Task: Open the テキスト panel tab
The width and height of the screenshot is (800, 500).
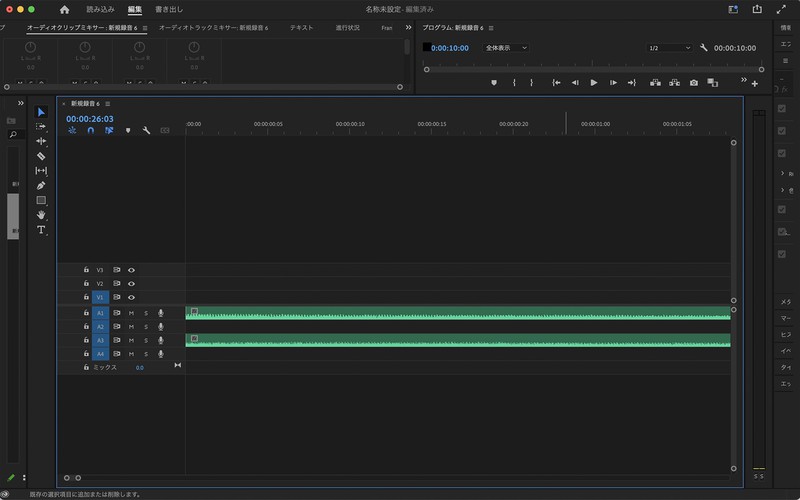Action: pos(302,28)
